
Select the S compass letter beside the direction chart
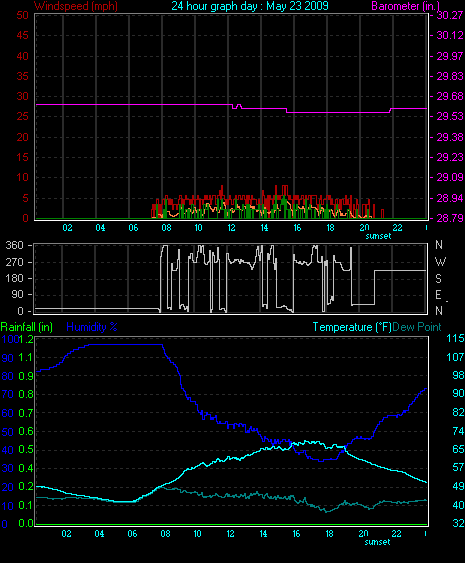click(x=438, y=279)
